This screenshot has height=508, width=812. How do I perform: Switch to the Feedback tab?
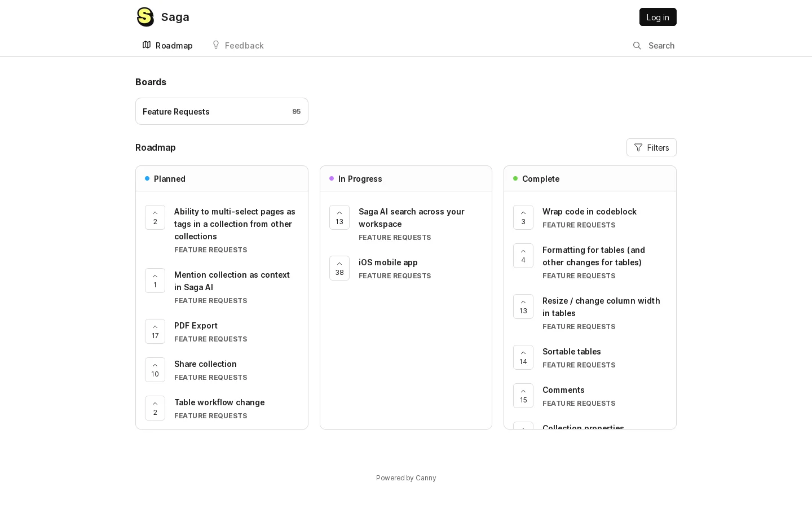[x=237, y=45]
